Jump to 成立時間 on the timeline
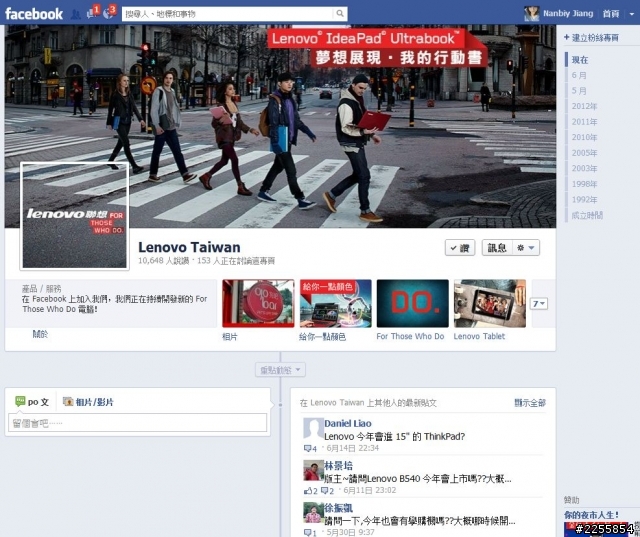 coord(587,215)
